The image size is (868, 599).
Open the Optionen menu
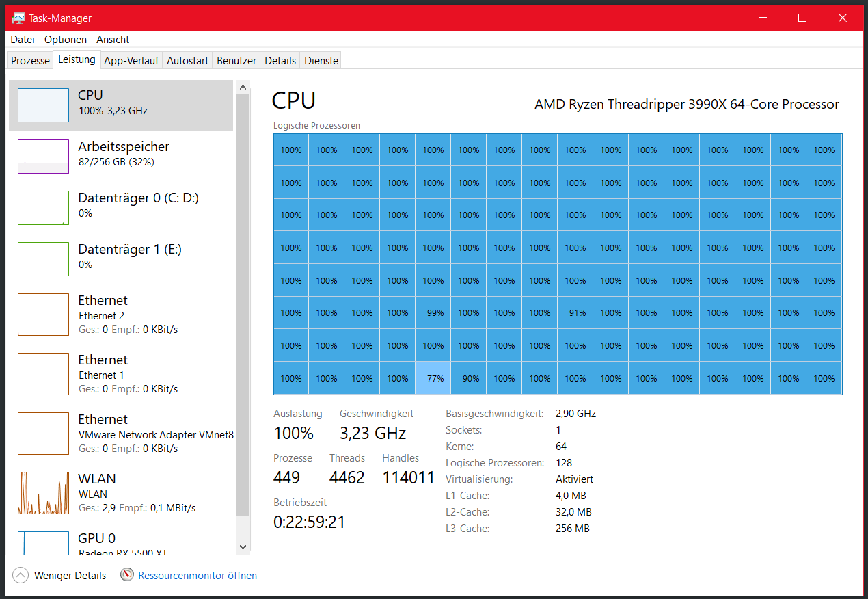click(x=66, y=40)
